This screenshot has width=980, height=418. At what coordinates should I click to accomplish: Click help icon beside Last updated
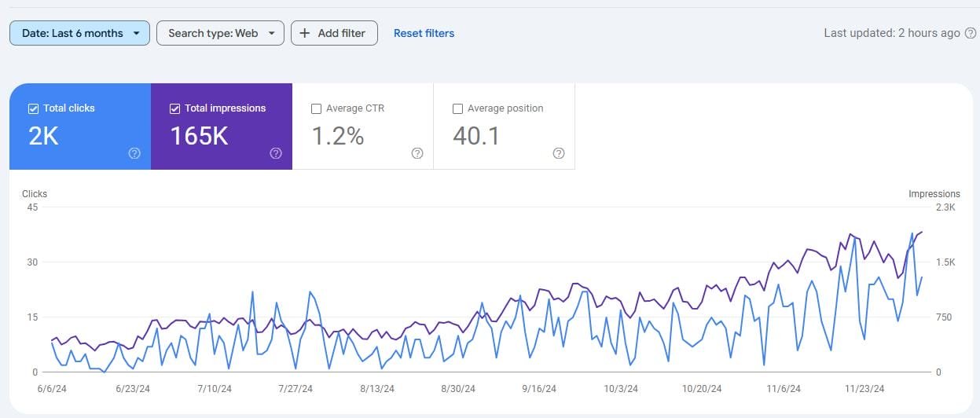[971, 33]
